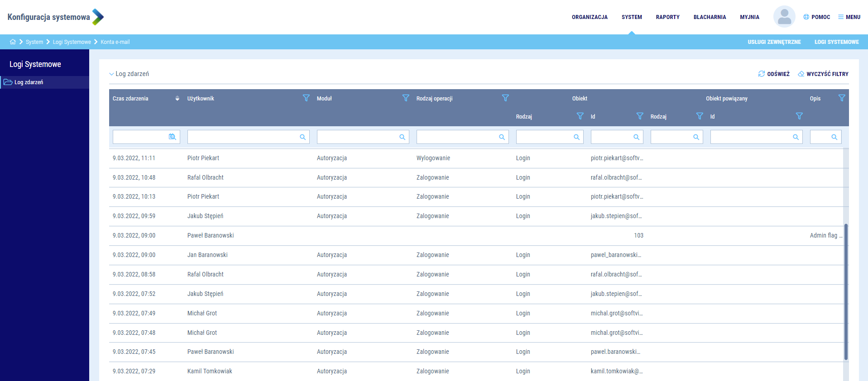Open the hamburger MENU
Image resolution: width=868 pixels, height=381 pixels.
pos(849,17)
